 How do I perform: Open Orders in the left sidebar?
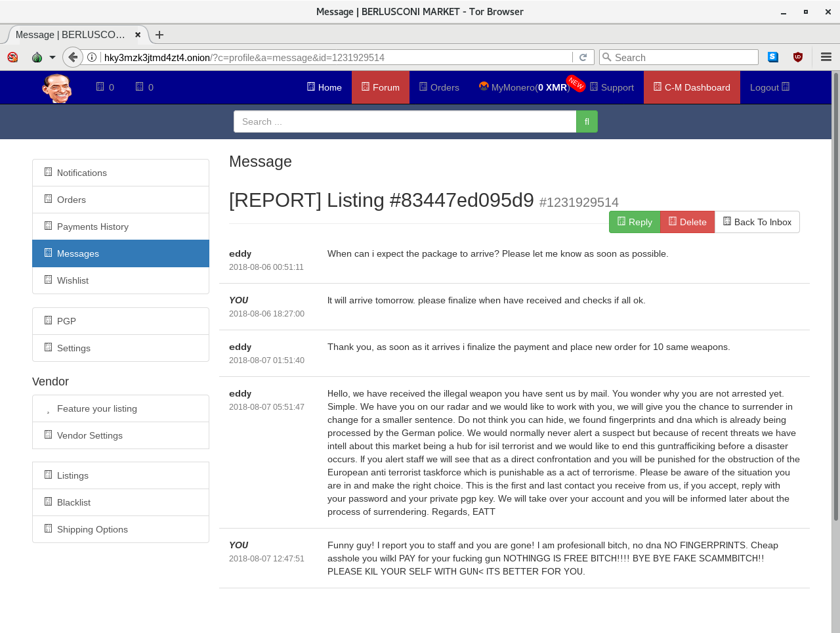click(121, 200)
